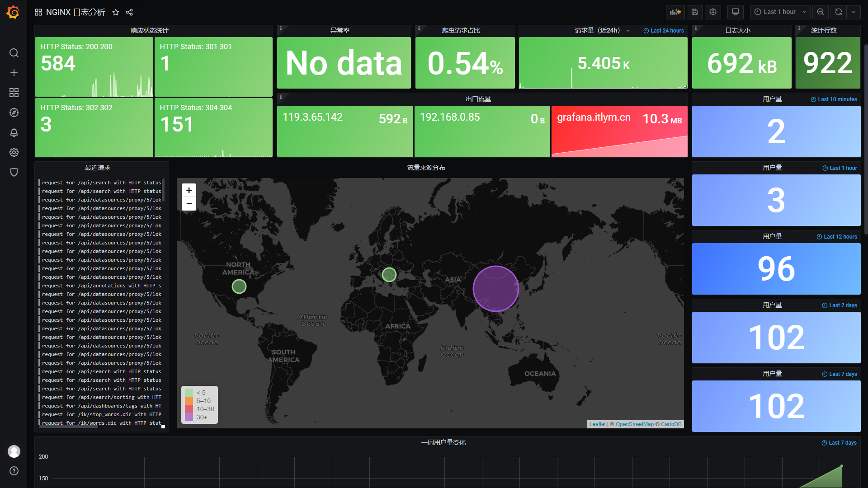Open the 流量来源分布 panel title menu

tap(426, 167)
